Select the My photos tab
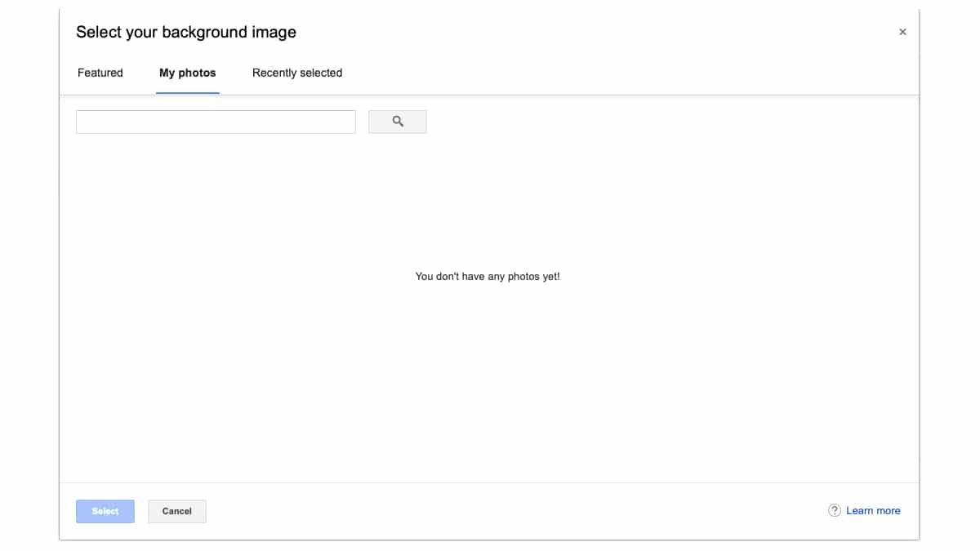Image resolution: width=980 pixels, height=551 pixels. click(x=187, y=73)
